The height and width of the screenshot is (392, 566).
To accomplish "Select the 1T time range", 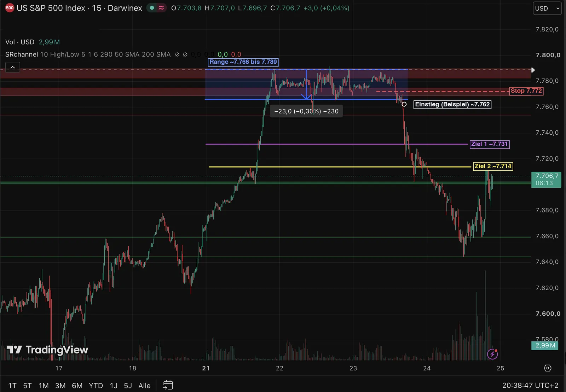I will [12, 385].
